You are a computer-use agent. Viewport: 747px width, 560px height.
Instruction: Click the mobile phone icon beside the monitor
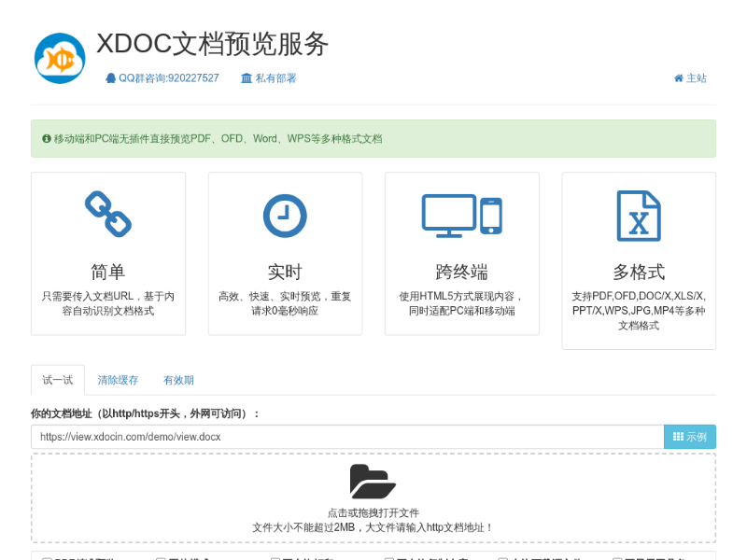coord(491,216)
